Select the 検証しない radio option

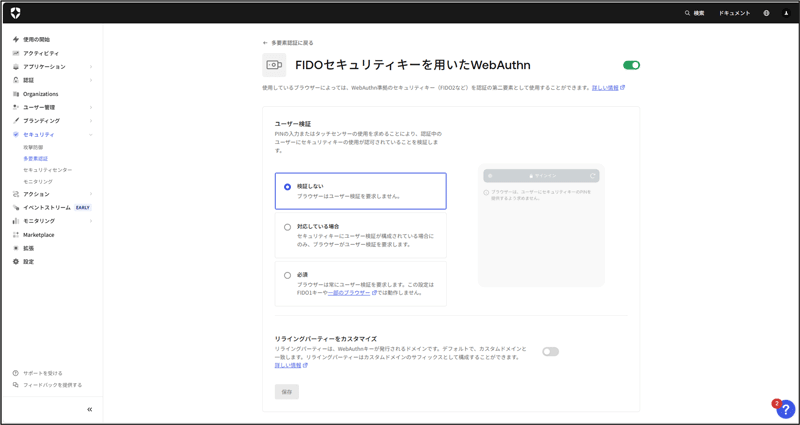(287, 187)
